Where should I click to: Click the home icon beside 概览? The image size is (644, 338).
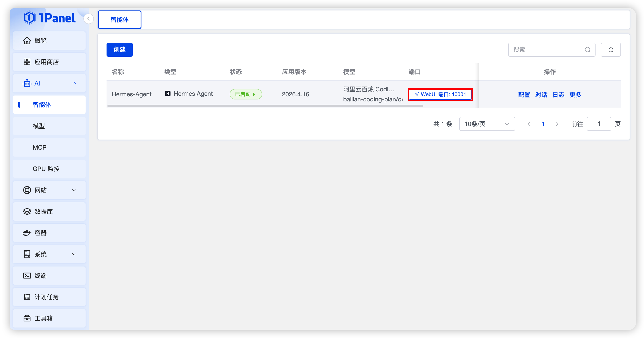point(27,41)
